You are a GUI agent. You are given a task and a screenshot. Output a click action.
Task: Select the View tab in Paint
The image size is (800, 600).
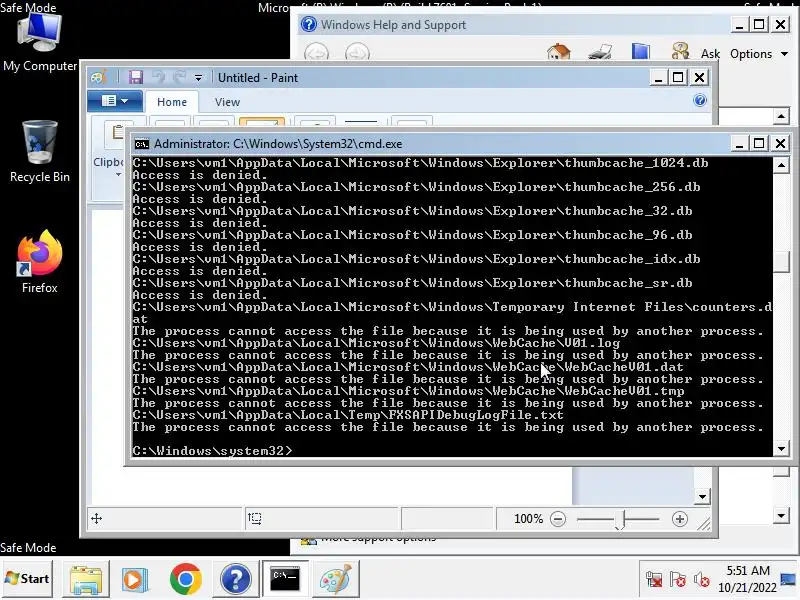227,102
